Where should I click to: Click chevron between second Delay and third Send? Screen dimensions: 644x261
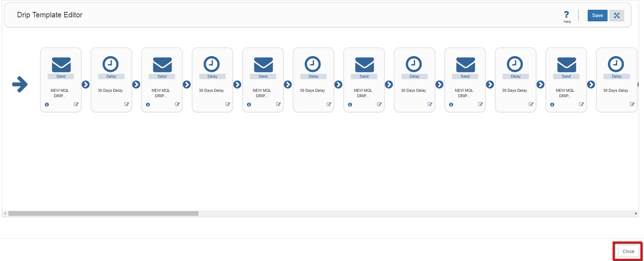pyautogui.click(x=237, y=84)
